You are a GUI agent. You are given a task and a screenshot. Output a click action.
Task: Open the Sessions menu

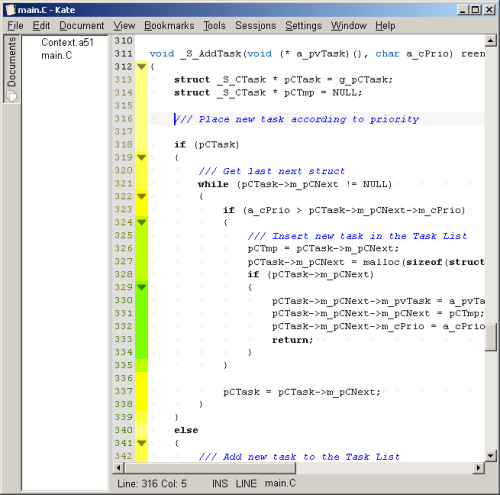(255, 26)
